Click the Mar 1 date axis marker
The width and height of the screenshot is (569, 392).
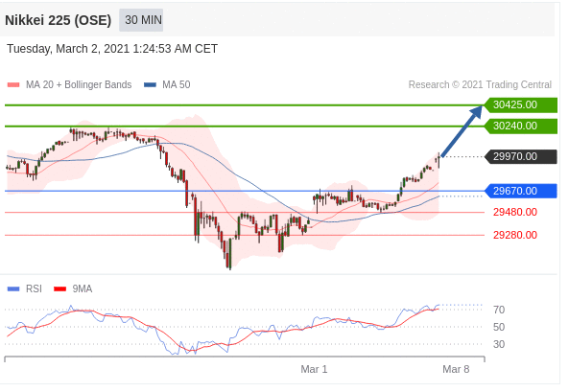315,369
